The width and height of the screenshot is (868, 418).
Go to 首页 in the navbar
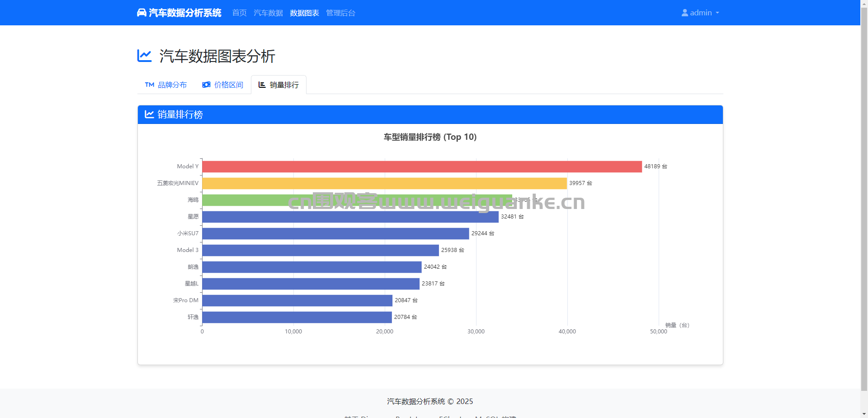pos(239,13)
